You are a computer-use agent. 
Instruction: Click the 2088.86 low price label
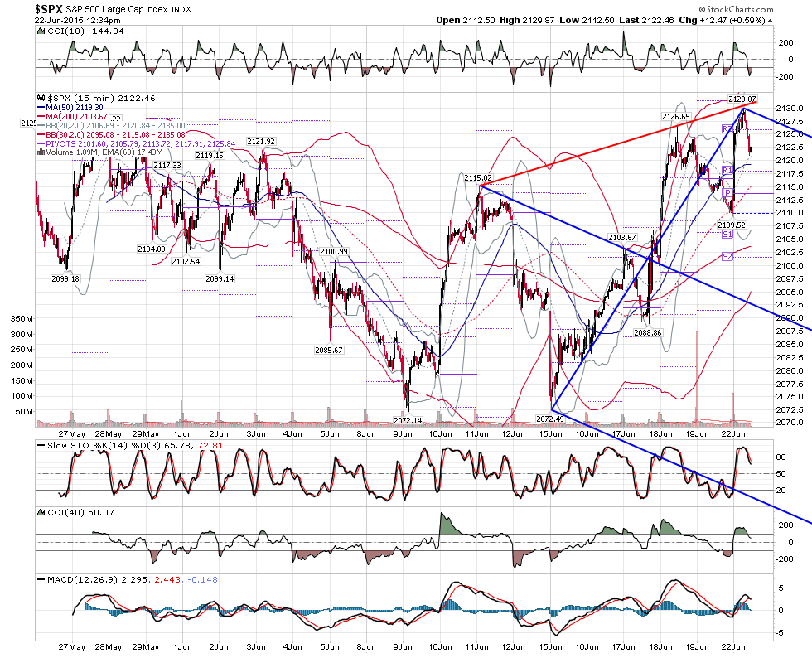point(648,332)
